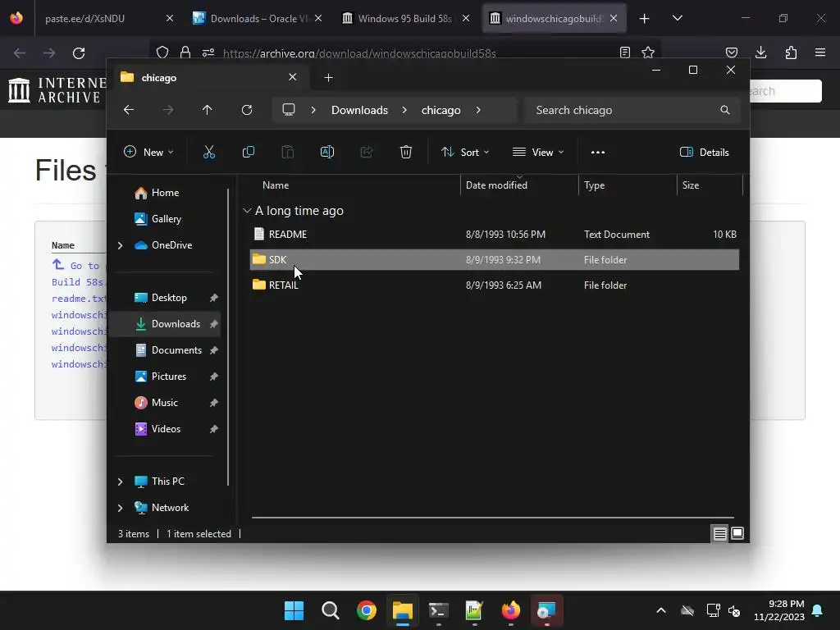Open Terminal from the taskbar
This screenshot has width=840, height=630.
(x=439, y=610)
